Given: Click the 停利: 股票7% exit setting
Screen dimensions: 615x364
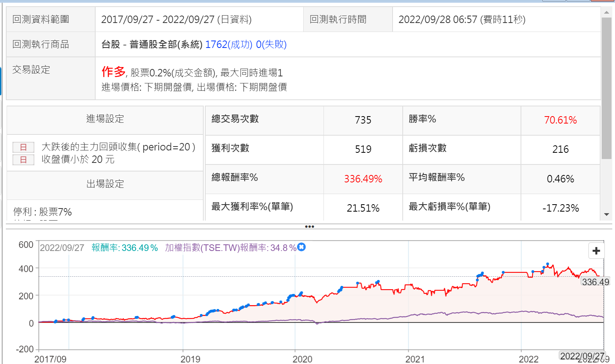Looking at the screenshot, I should click(x=43, y=212).
